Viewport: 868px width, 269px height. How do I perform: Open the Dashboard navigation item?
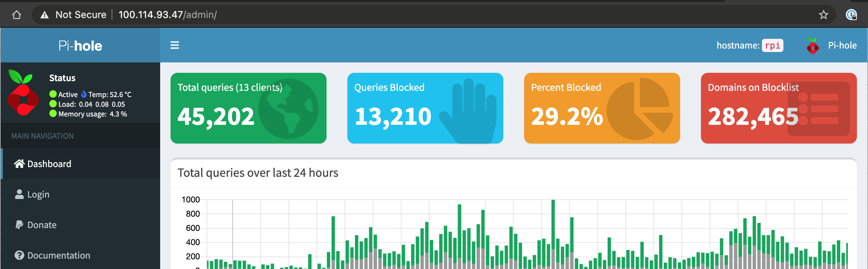click(80, 164)
